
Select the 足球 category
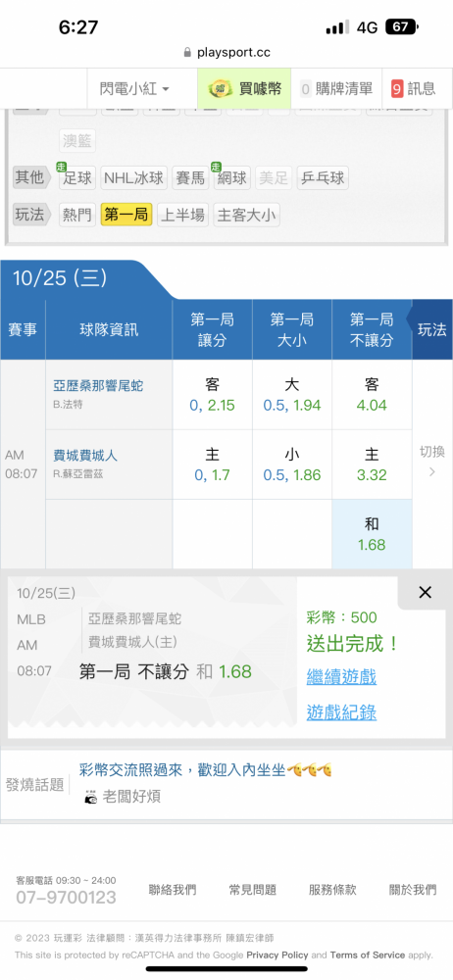[77, 178]
